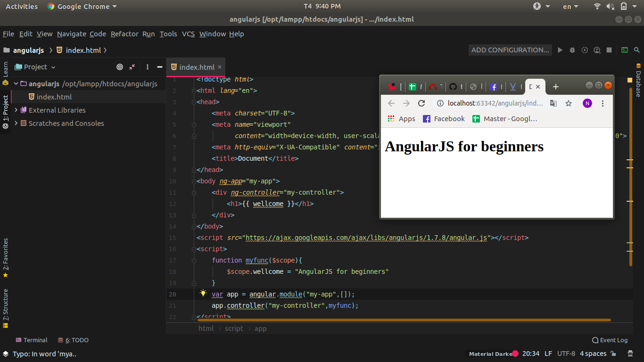Click the Search Everywhere magnifier icon

[637, 50]
